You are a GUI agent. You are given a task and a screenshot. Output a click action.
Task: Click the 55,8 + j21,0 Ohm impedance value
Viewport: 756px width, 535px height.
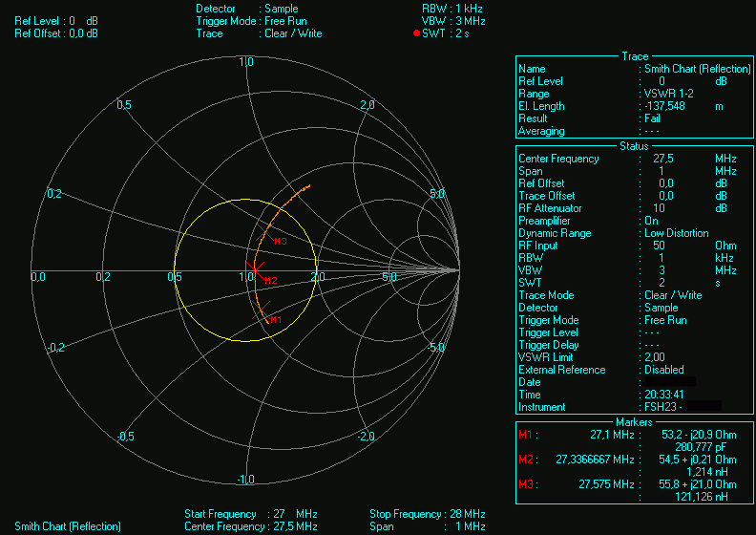pos(697,484)
